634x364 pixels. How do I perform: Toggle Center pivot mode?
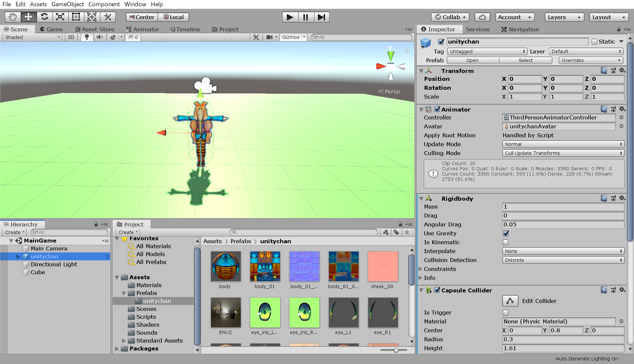tap(142, 17)
